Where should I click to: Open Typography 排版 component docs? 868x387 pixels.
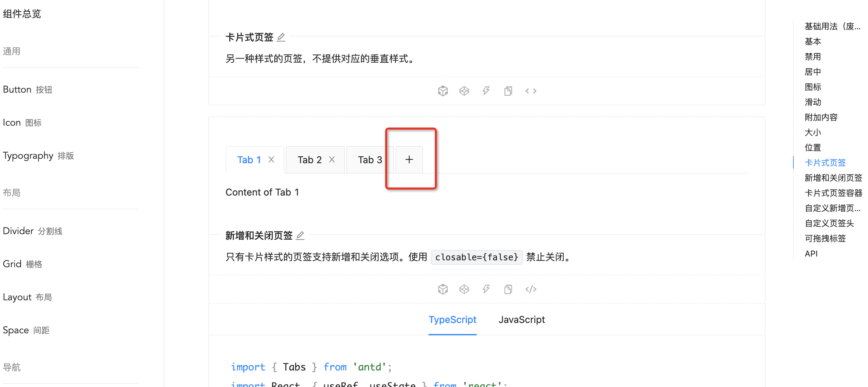click(x=38, y=156)
